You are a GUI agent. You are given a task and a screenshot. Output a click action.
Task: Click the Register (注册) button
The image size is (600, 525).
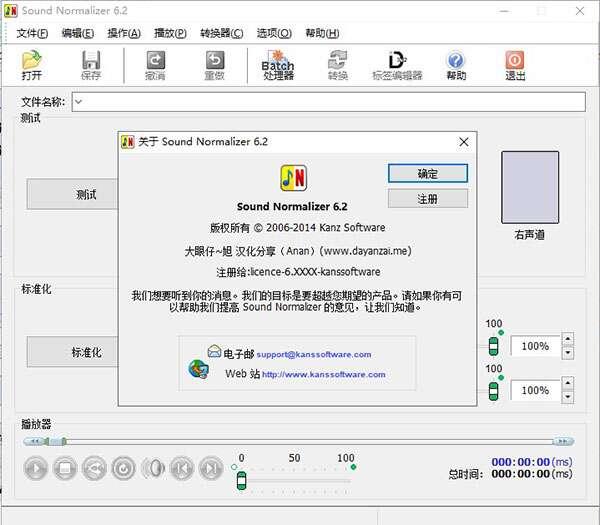coord(427,199)
